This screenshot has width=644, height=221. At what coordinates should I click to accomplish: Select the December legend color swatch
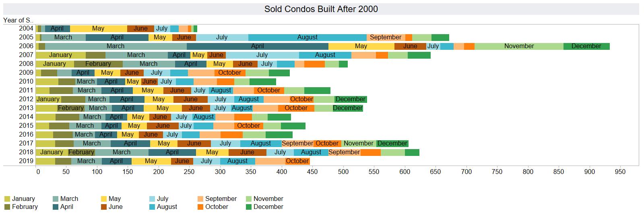tap(249, 207)
